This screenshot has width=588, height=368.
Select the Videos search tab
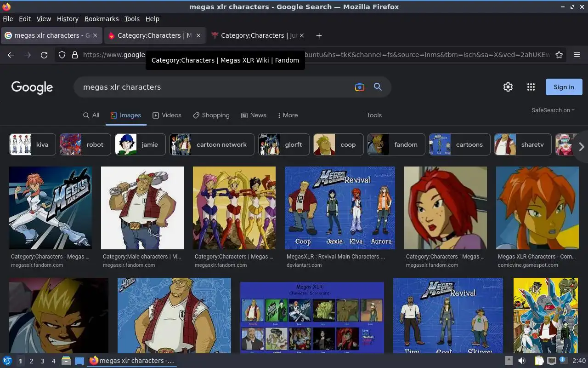(167, 115)
